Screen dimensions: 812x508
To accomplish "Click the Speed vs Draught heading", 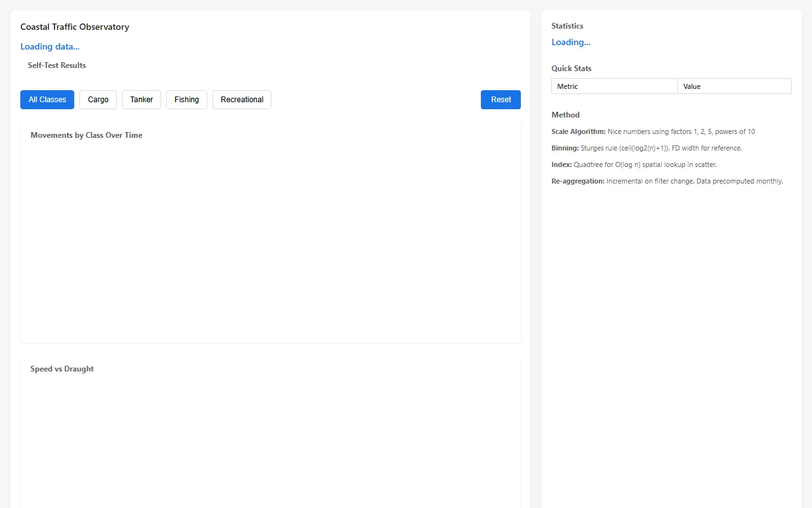I will tap(62, 369).
